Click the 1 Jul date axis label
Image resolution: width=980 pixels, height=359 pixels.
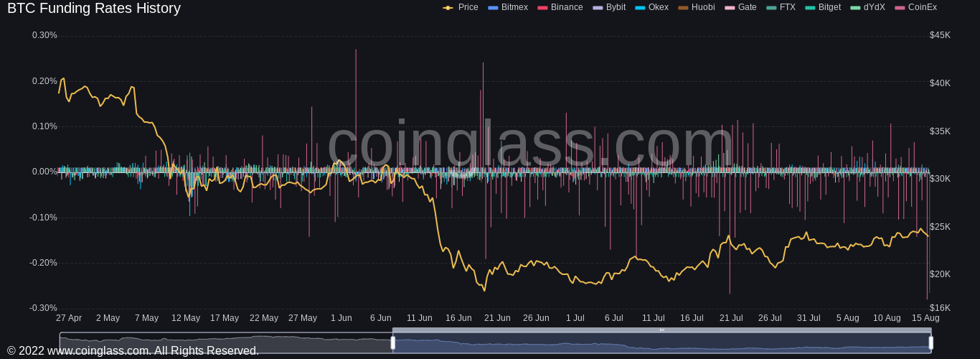click(x=575, y=318)
